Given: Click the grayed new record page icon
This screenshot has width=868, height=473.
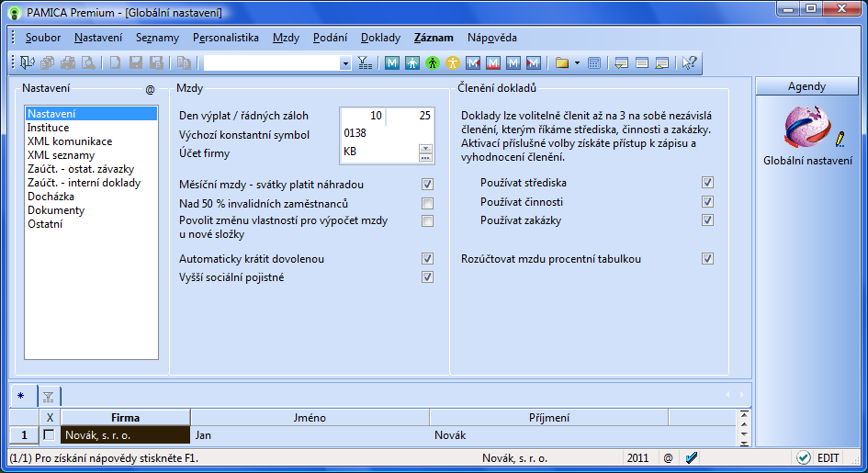Looking at the screenshot, I should [115, 63].
